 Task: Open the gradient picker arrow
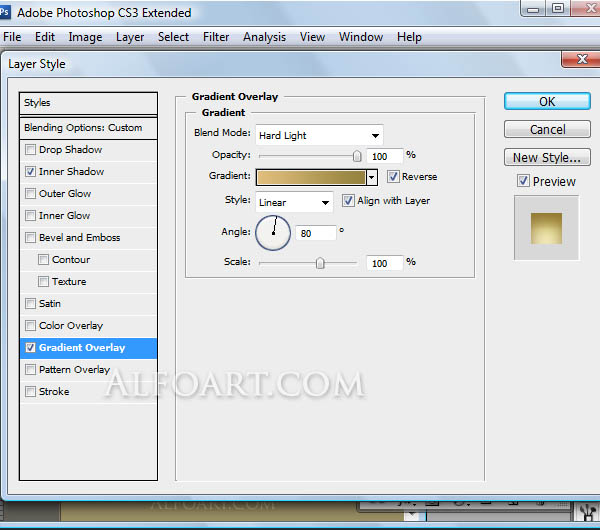click(x=372, y=177)
